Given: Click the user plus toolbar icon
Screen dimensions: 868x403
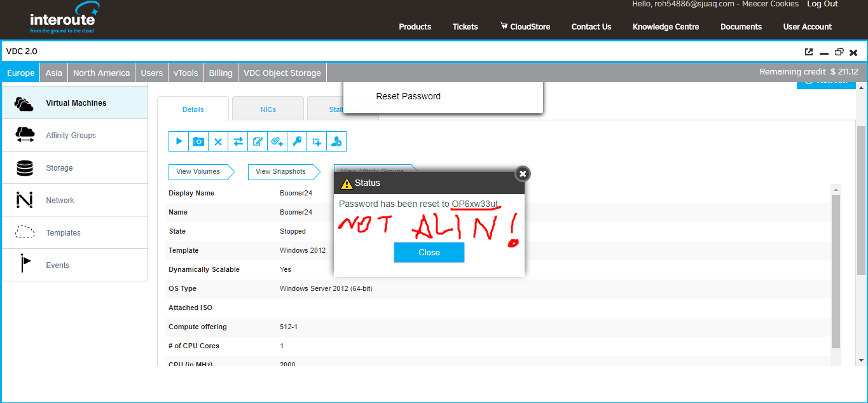Looking at the screenshot, I should tap(336, 141).
